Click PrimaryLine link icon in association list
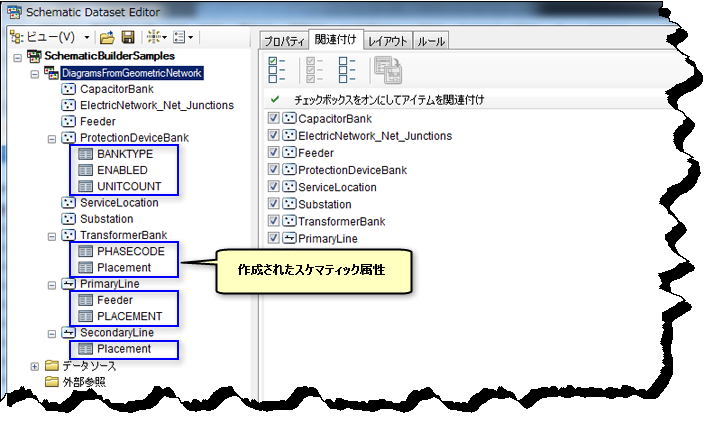Viewport: 720px width, 438px height. coord(289,238)
